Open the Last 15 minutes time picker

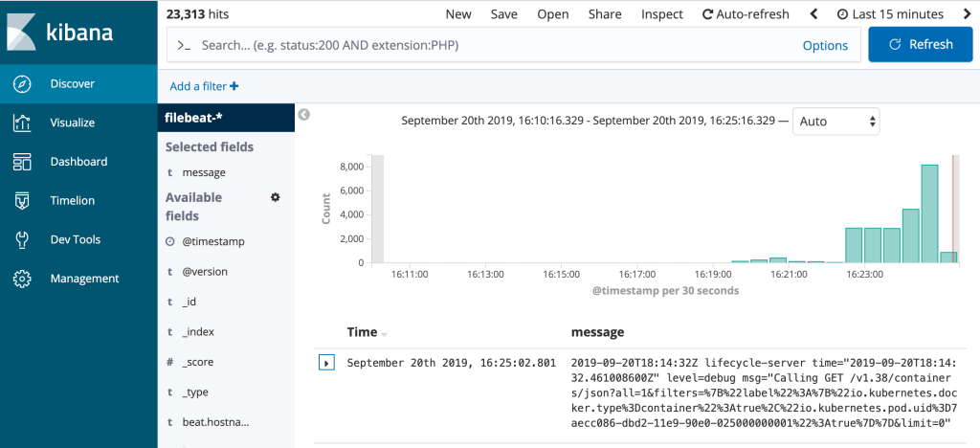point(890,14)
